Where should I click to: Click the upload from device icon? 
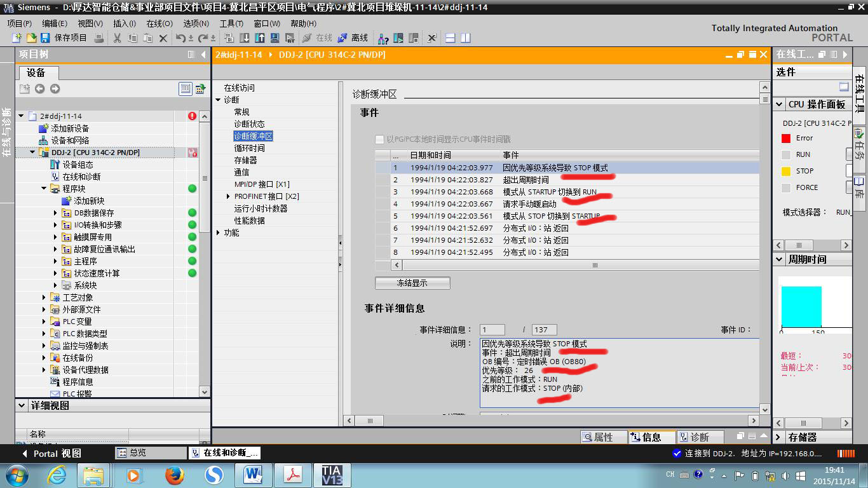coord(260,38)
